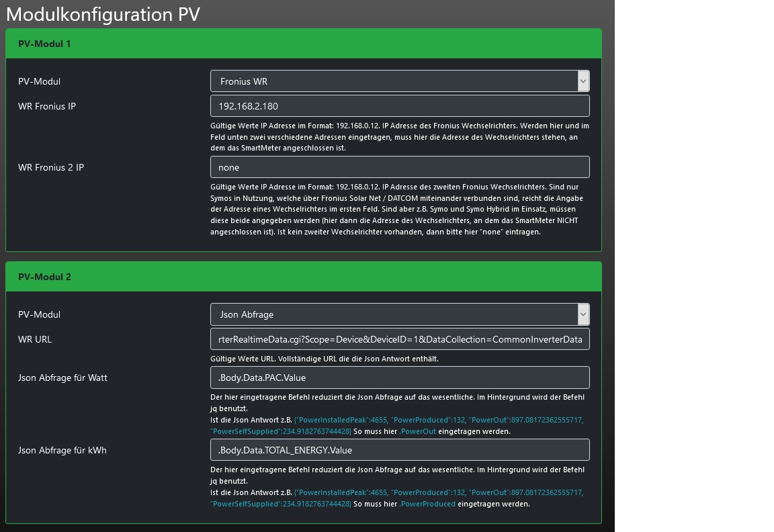Viewport: 774px width, 532px height.
Task: Click the Modulkonfiguration PV page title
Action: [x=103, y=14]
